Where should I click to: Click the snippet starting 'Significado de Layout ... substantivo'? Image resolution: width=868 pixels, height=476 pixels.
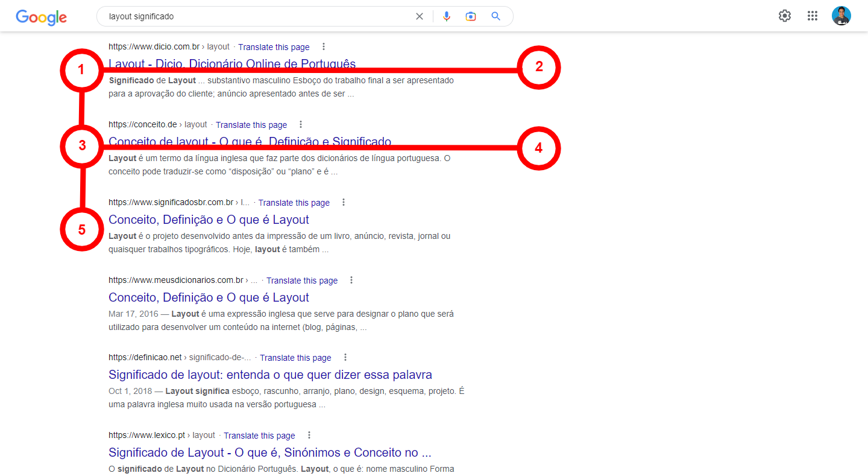pos(281,87)
